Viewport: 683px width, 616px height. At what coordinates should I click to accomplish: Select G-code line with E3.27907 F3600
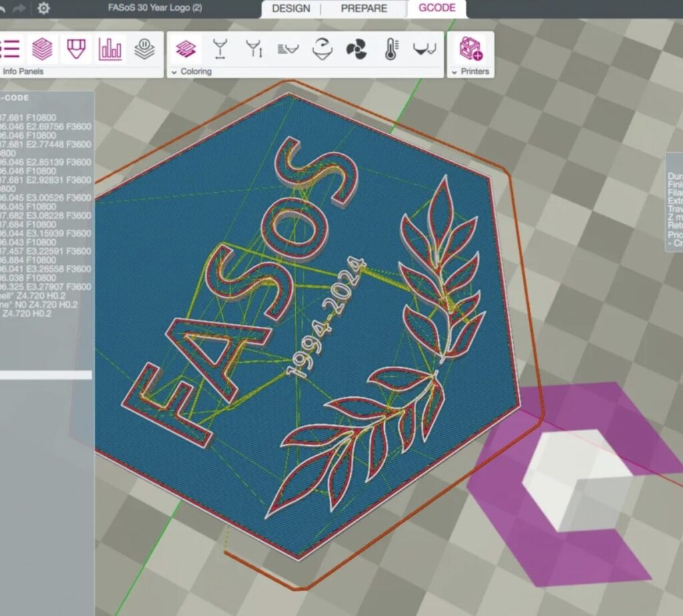pyautogui.click(x=46, y=287)
